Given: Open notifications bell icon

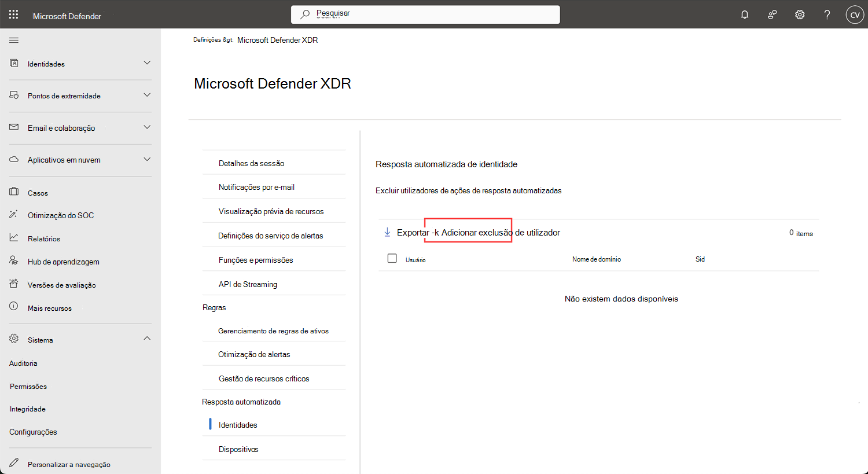Looking at the screenshot, I should point(745,14).
